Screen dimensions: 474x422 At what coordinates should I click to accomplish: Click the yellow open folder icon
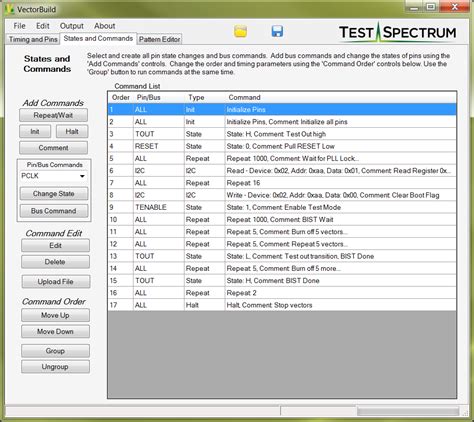pyautogui.click(x=240, y=31)
